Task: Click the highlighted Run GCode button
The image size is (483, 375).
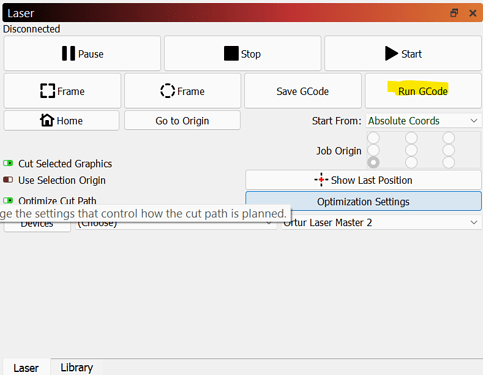Action: point(423,91)
